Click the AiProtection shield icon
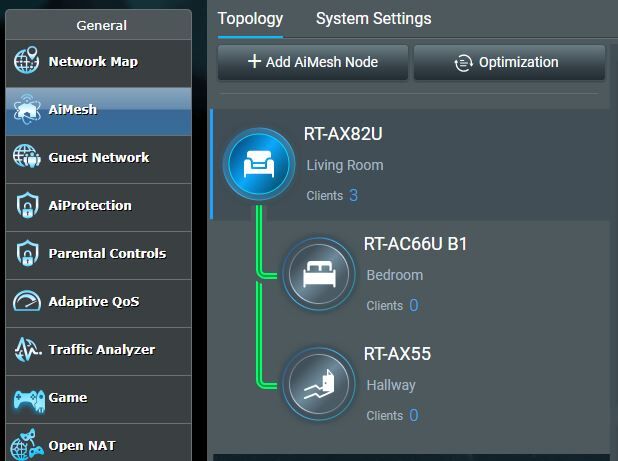Viewport: 618px width, 461px height. [x=27, y=205]
